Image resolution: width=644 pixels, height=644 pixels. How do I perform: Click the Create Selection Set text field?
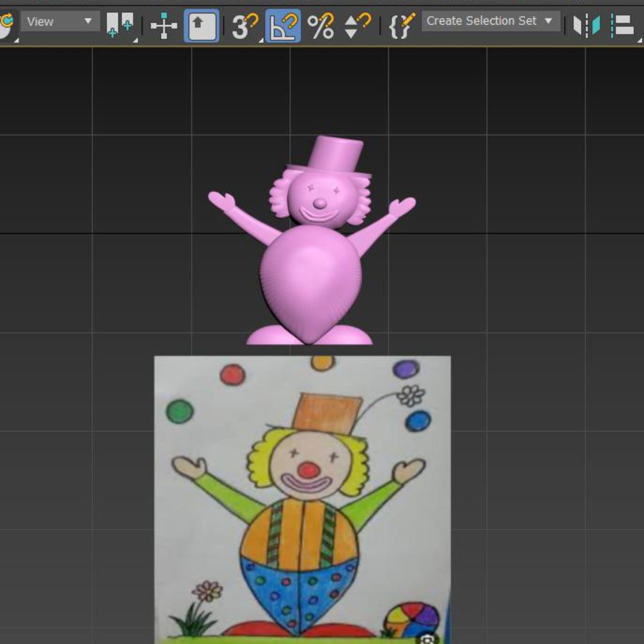[481, 21]
